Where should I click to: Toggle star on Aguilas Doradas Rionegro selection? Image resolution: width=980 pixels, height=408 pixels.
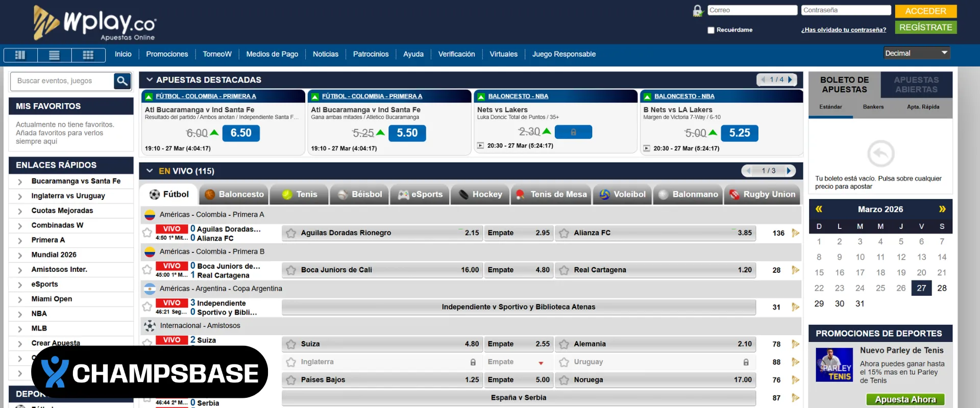coord(291,233)
